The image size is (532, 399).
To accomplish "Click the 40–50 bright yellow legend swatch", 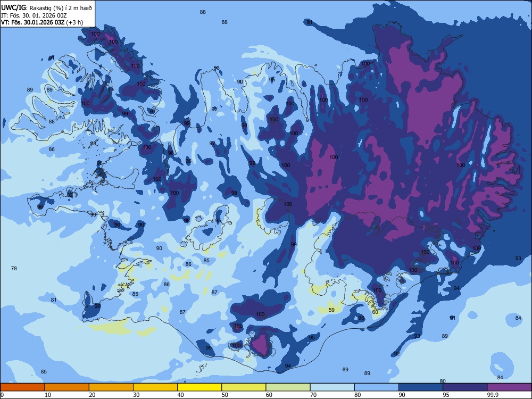I will (x=199, y=387).
